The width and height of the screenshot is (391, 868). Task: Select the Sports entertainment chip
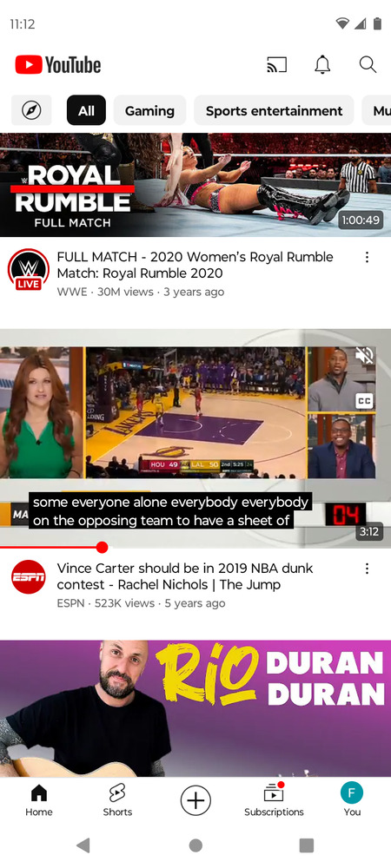point(275,110)
